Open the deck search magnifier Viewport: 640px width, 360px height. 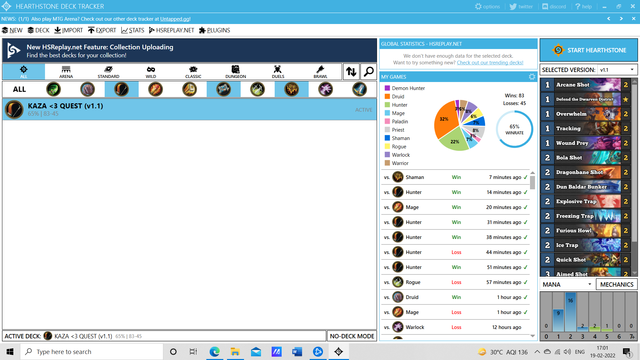[x=369, y=71]
